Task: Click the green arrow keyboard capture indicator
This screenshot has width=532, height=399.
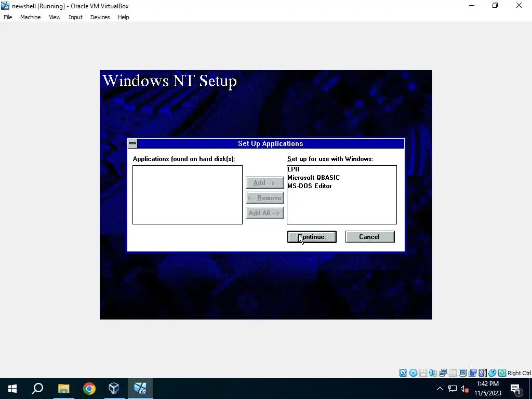Action: click(x=502, y=373)
